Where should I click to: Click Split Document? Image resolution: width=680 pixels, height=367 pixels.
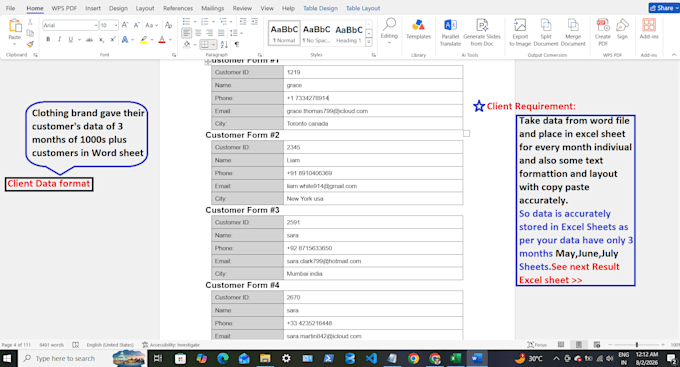(x=546, y=33)
